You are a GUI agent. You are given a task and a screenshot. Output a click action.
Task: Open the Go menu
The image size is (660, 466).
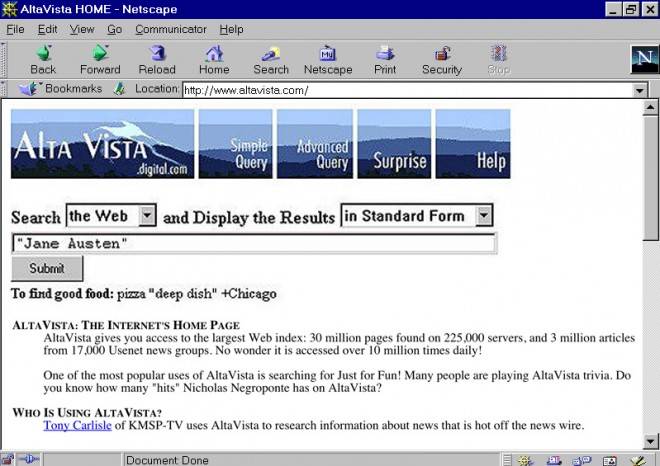(x=114, y=29)
